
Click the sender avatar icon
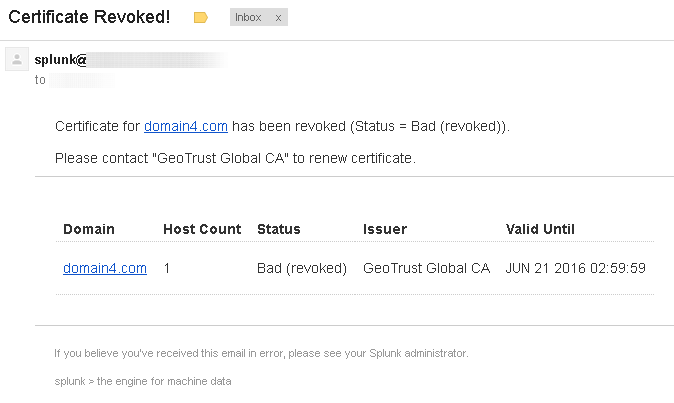(17, 60)
